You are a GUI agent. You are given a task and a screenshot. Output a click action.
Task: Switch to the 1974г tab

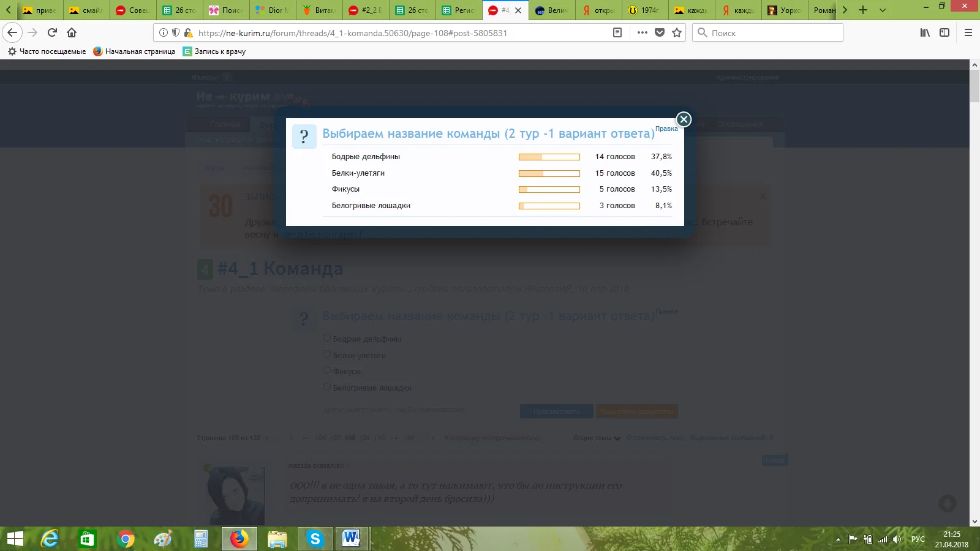(645, 10)
